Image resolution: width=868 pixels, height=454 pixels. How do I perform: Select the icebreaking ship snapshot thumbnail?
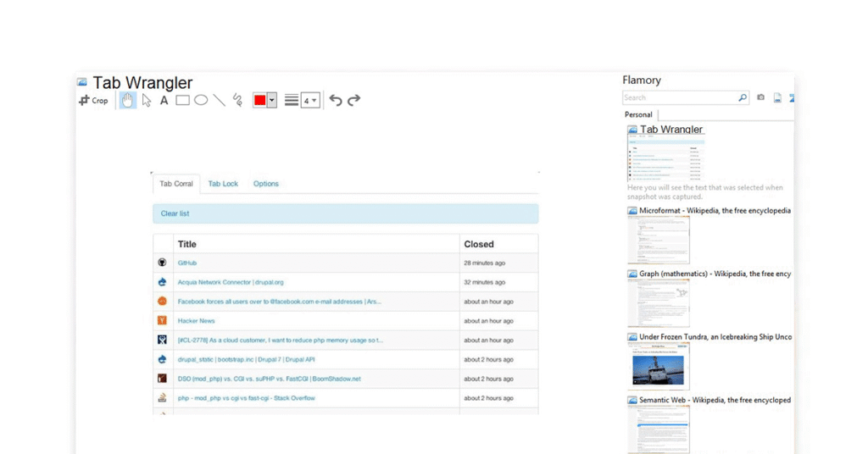click(659, 366)
